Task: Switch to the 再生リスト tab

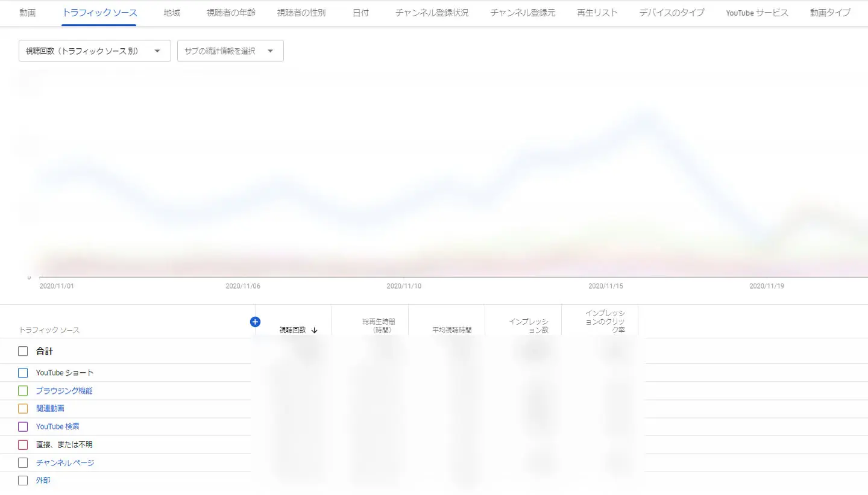Action: (597, 13)
